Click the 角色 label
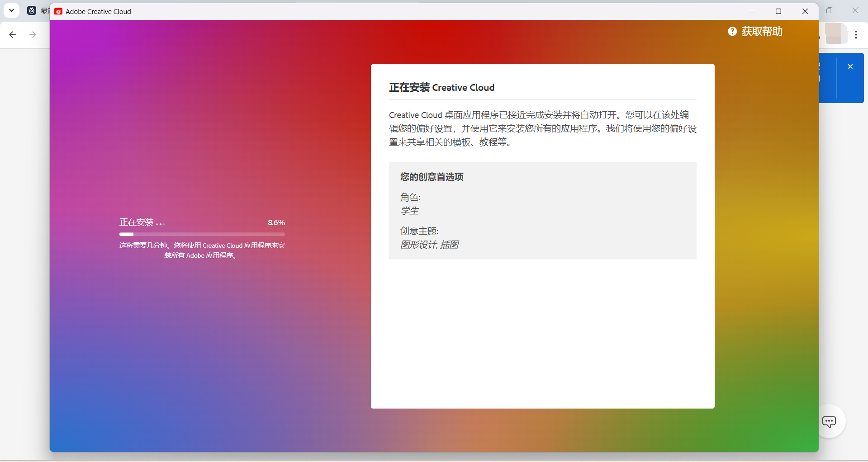Viewport: 868px width, 462px height. (x=410, y=197)
